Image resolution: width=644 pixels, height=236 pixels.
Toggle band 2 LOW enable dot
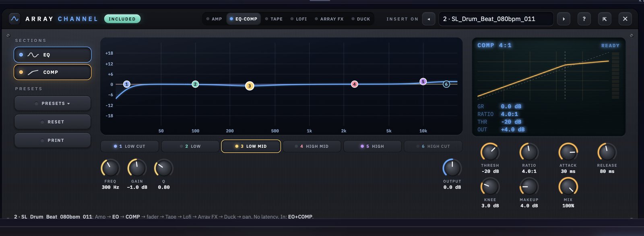(x=182, y=146)
